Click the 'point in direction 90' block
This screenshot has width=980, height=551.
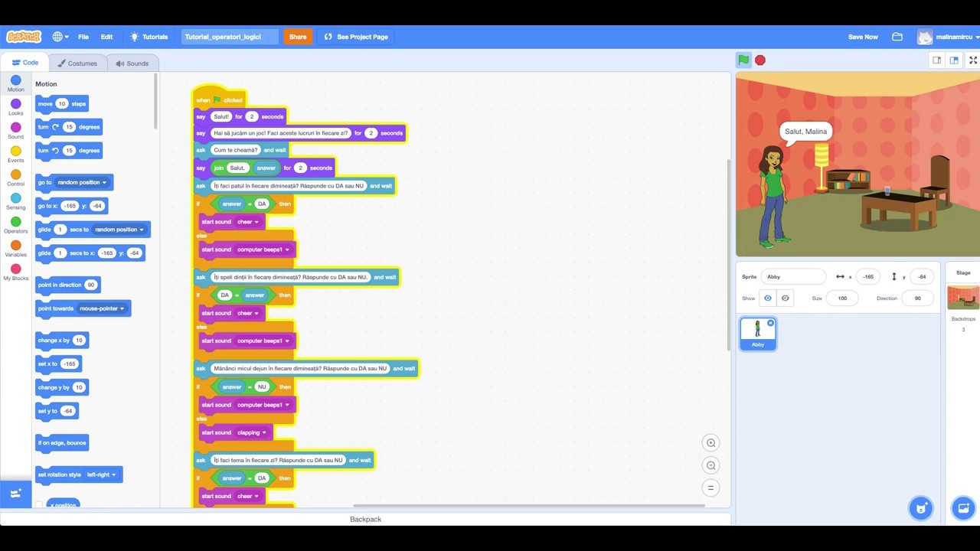[68, 285]
